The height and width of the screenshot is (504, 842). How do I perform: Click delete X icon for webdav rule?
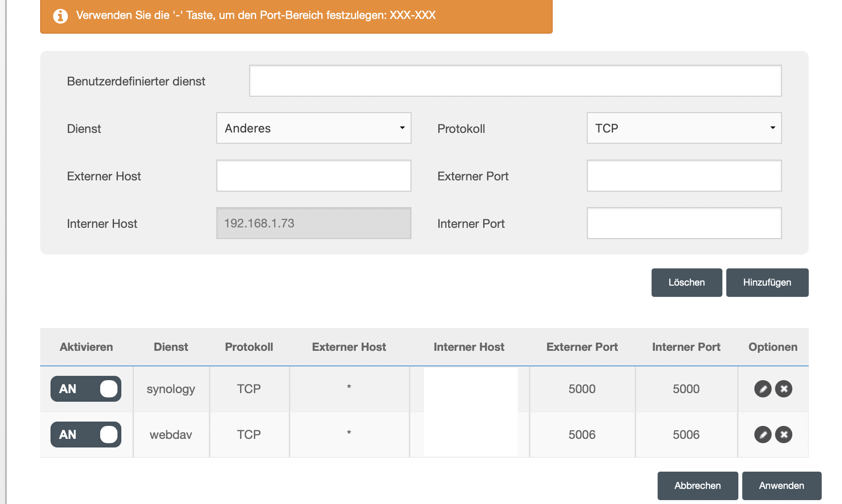point(783,435)
